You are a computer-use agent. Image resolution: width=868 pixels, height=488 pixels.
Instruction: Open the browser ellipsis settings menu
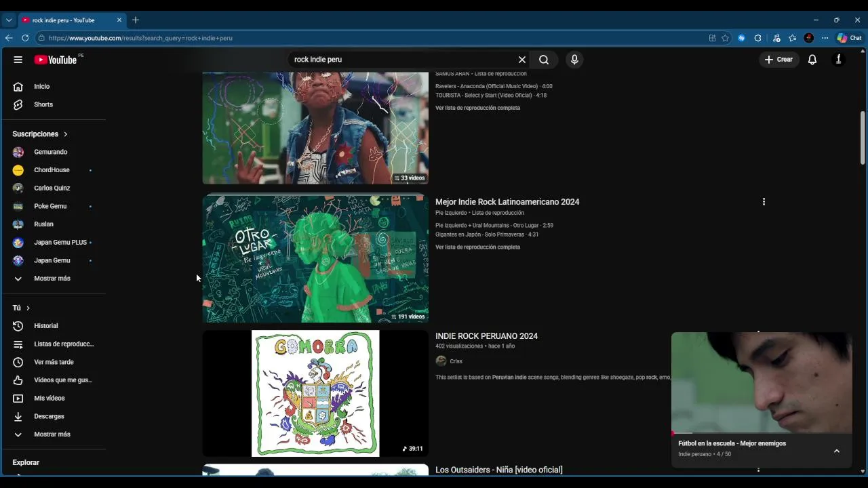pyautogui.click(x=825, y=38)
